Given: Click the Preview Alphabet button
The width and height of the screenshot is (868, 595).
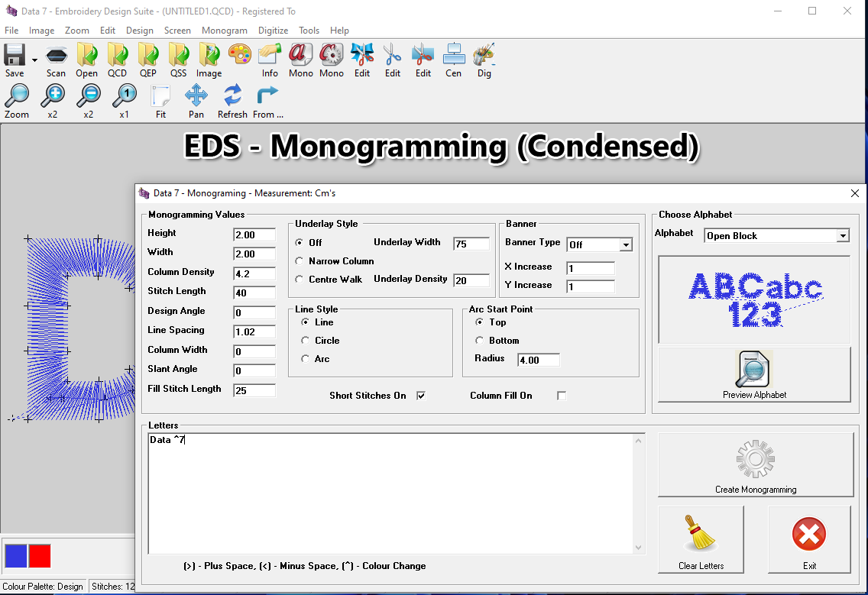Looking at the screenshot, I should coord(754,374).
